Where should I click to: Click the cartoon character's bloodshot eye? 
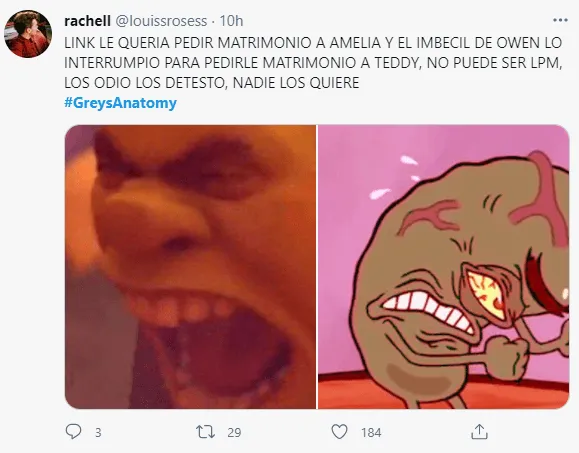click(486, 294)
